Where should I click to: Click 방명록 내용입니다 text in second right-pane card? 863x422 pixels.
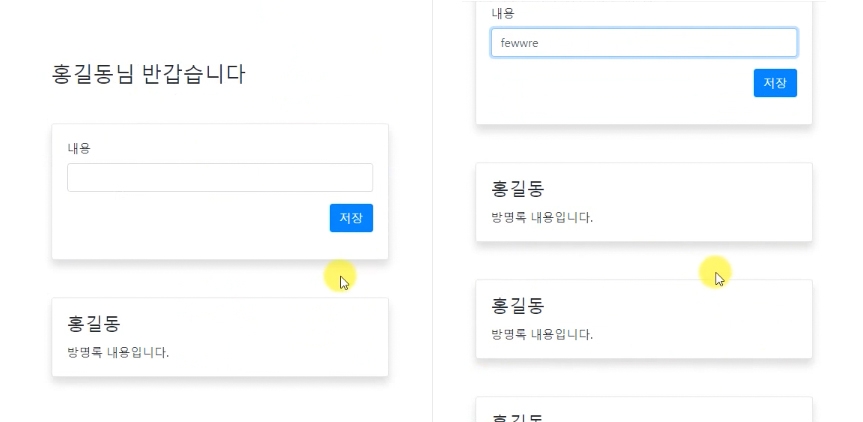[x=542, y=334]
